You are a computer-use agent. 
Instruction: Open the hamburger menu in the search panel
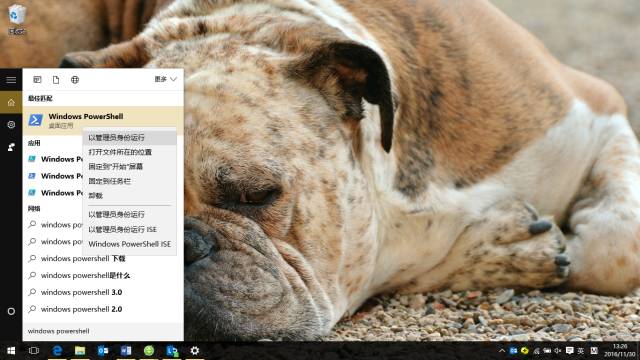click(11, 80)
